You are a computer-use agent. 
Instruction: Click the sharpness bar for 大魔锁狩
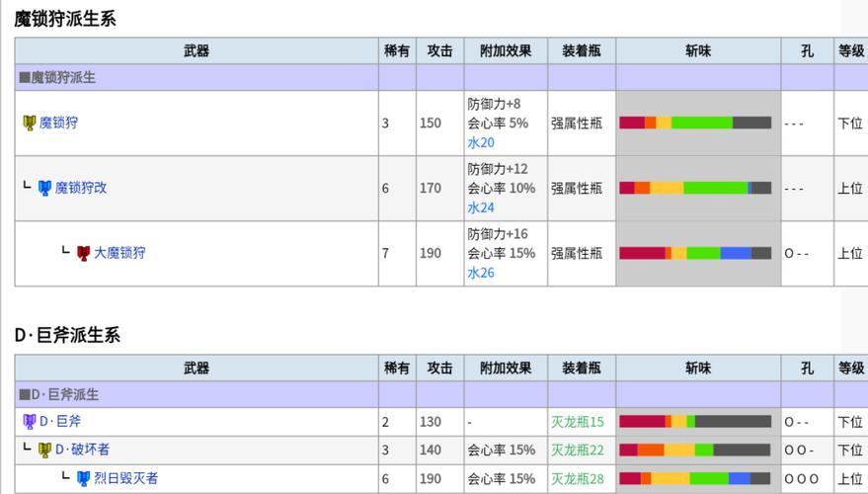695,253
